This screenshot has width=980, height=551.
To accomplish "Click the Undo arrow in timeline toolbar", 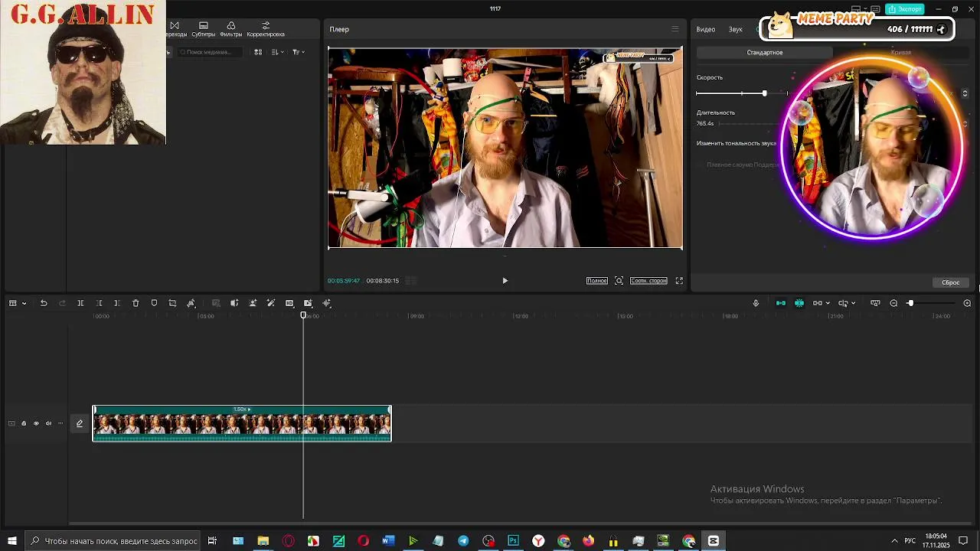I will click(x=44, y=303).
